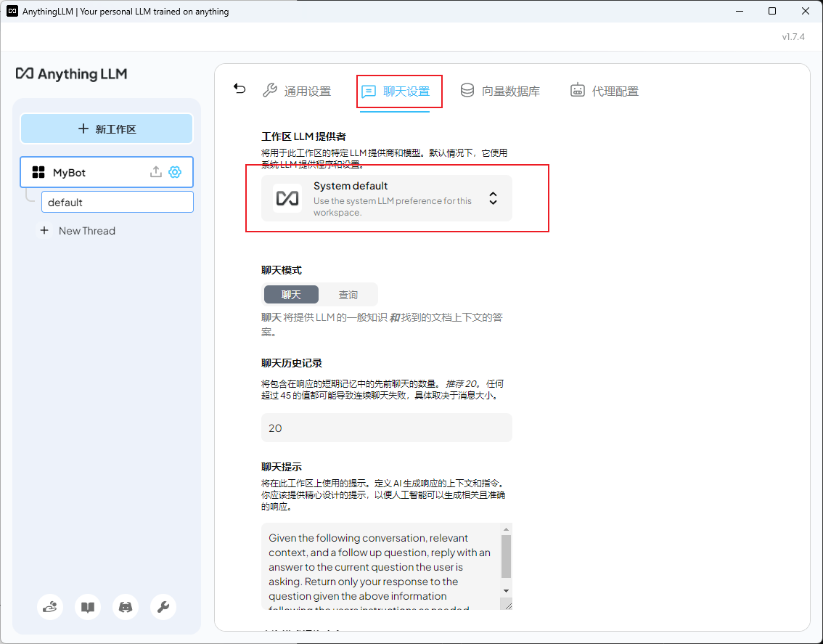This screenshot has width=823, height=644.
Task: Click the v1.7.4 version label
Action: (793, 37)
